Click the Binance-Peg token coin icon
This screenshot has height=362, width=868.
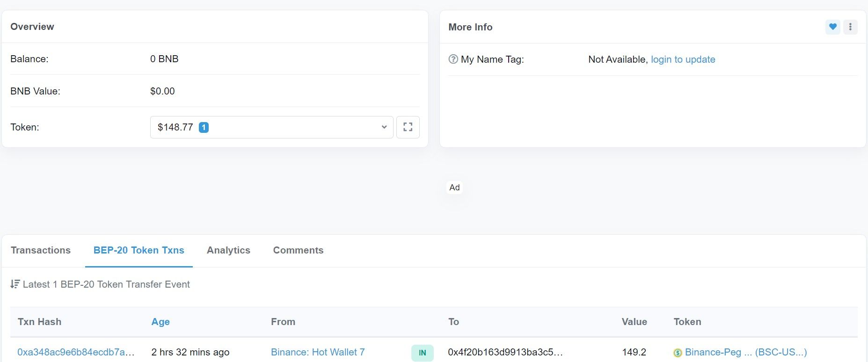tap(678, 353)
